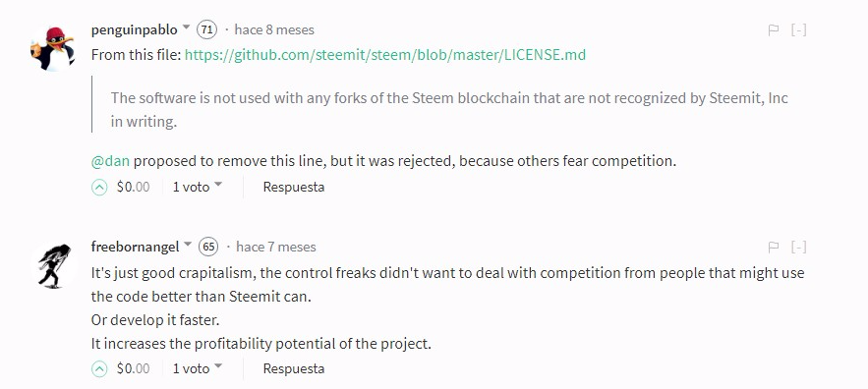Collapse freebornangel's comment with [-]

(799, 247)
